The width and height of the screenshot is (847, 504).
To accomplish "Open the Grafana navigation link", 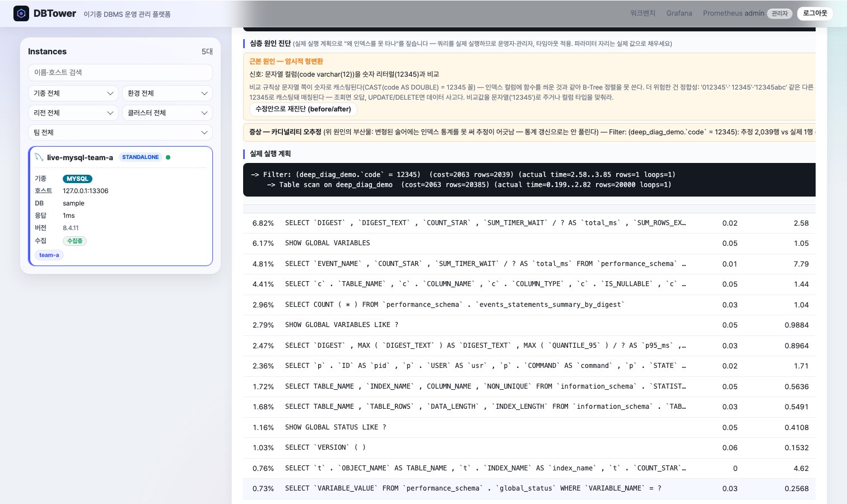I will click(679, 13).
